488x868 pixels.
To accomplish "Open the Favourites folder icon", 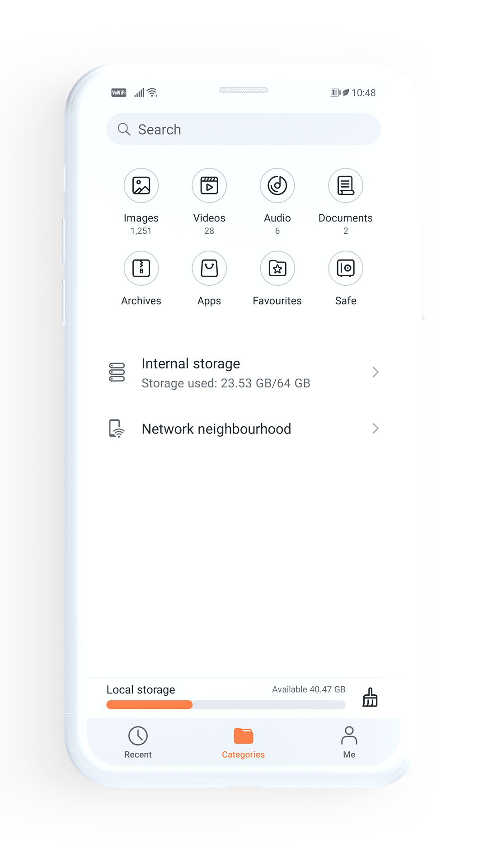I will [x=277, y=269].
